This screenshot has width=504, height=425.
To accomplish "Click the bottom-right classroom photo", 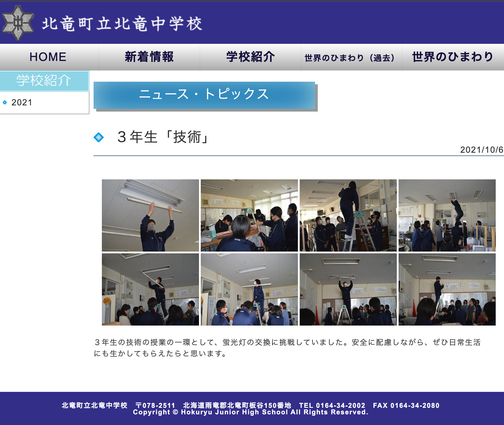I will (447, 289).
